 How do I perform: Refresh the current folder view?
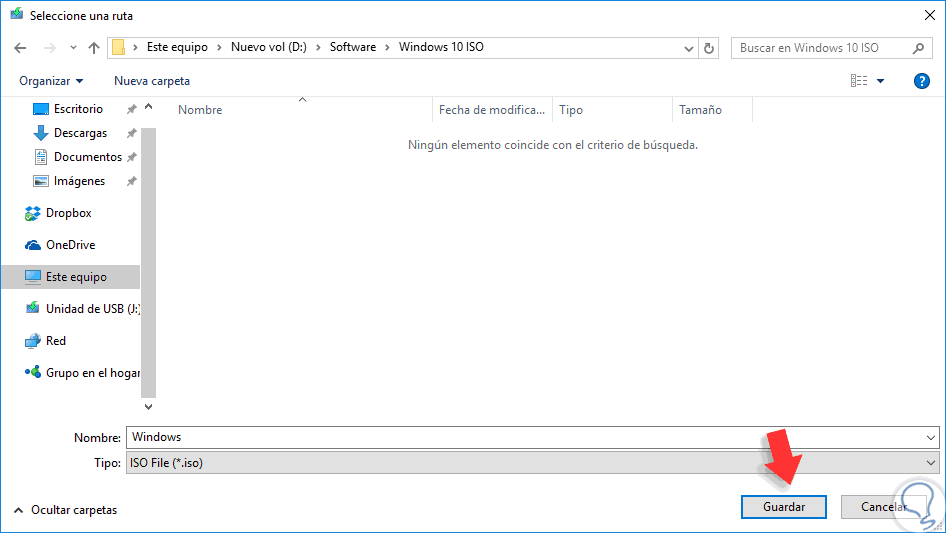(x=709, y=48)
